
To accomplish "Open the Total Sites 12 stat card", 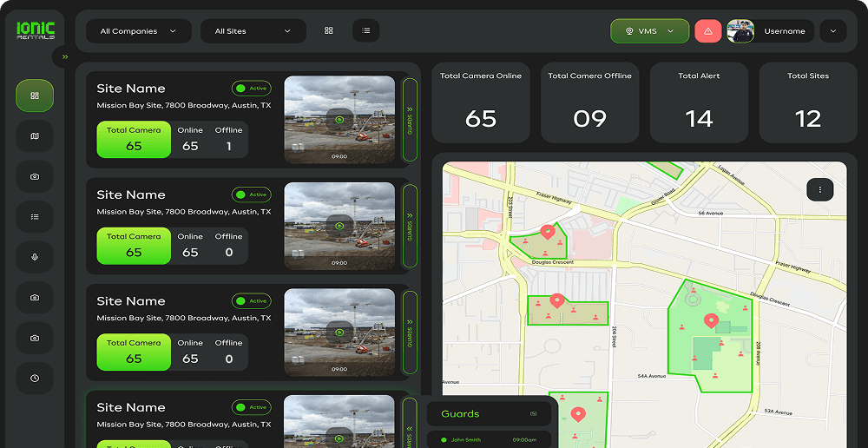I will click(x=808, y=102).
